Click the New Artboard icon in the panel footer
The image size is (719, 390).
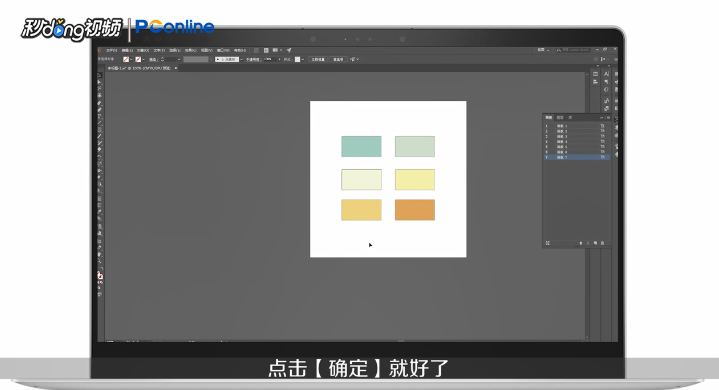595,243
